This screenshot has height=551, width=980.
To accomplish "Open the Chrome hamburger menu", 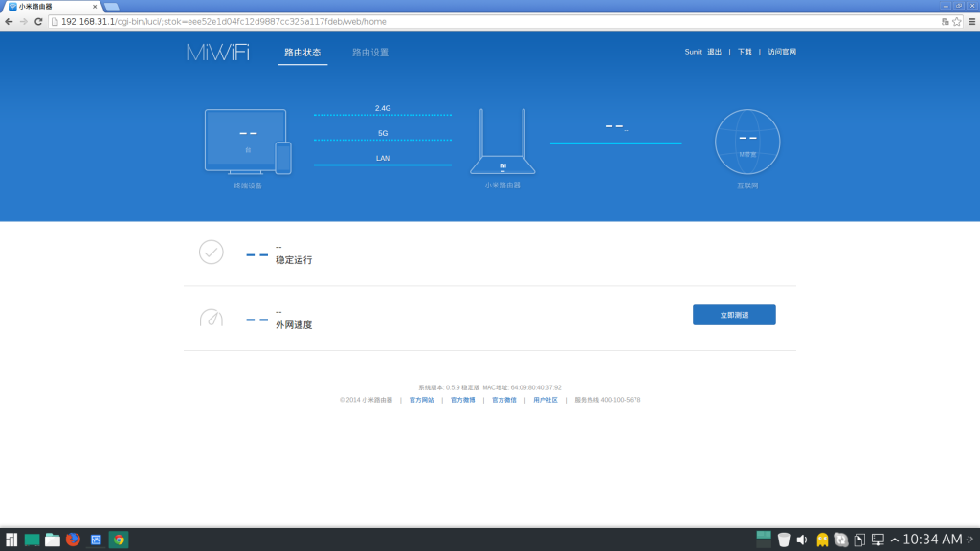I will 972,22.
